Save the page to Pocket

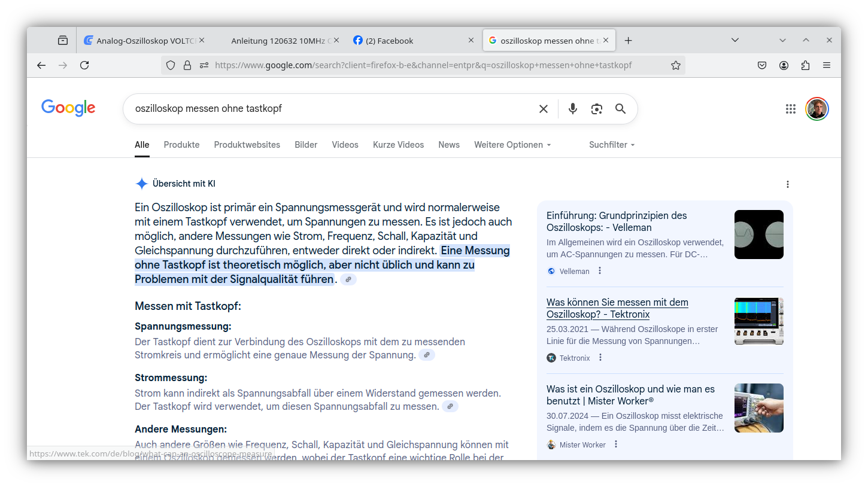(762, 65)
